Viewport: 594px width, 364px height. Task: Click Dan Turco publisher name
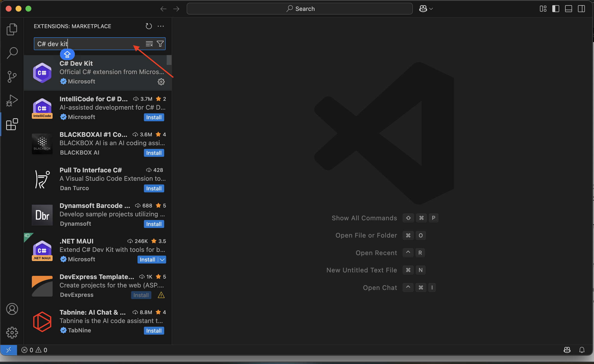click(74, 188)
